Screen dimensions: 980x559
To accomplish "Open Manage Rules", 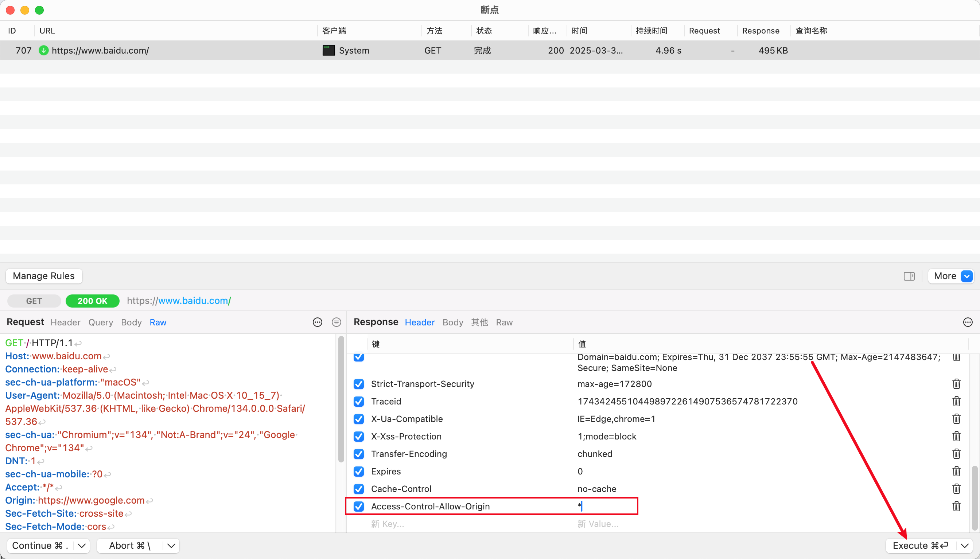I will click(x=44, y=276).
